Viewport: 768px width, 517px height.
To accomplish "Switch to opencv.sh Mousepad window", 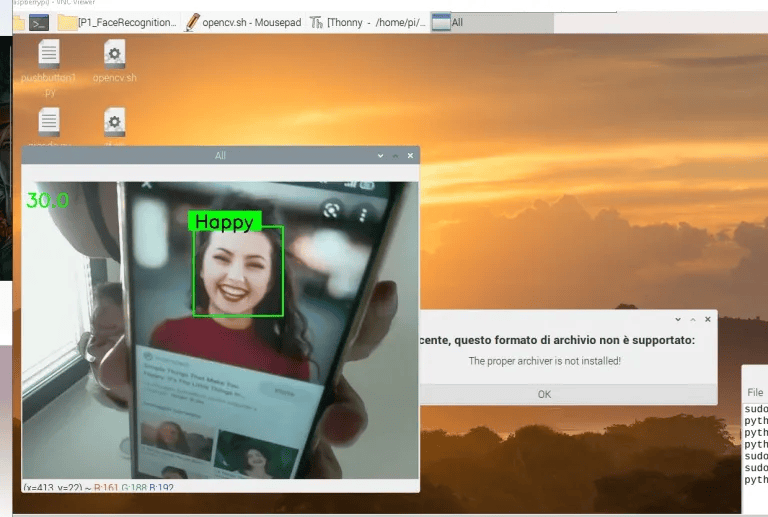I will [243, 23].
